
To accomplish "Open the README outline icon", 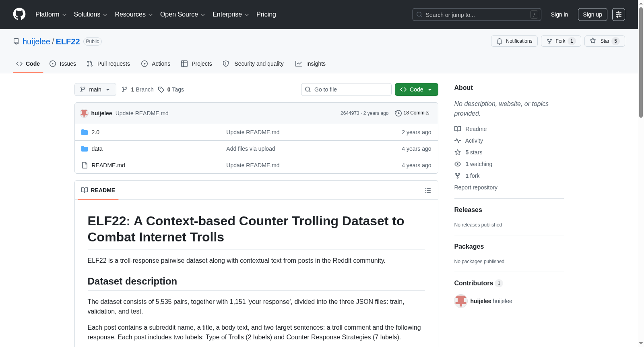I will 428,190.
